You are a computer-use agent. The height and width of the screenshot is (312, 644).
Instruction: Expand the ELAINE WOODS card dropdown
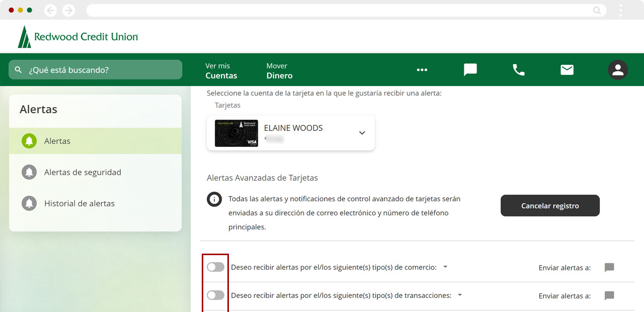click(362, 133)
